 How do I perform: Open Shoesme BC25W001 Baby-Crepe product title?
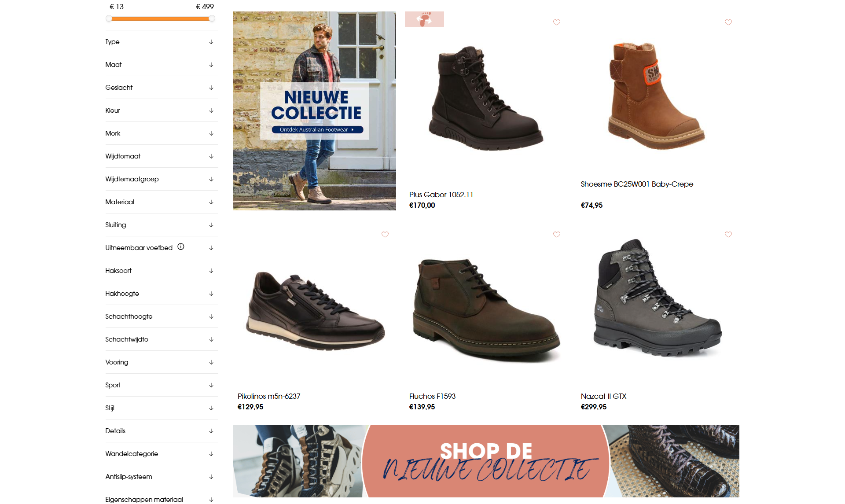coord(637,184)
